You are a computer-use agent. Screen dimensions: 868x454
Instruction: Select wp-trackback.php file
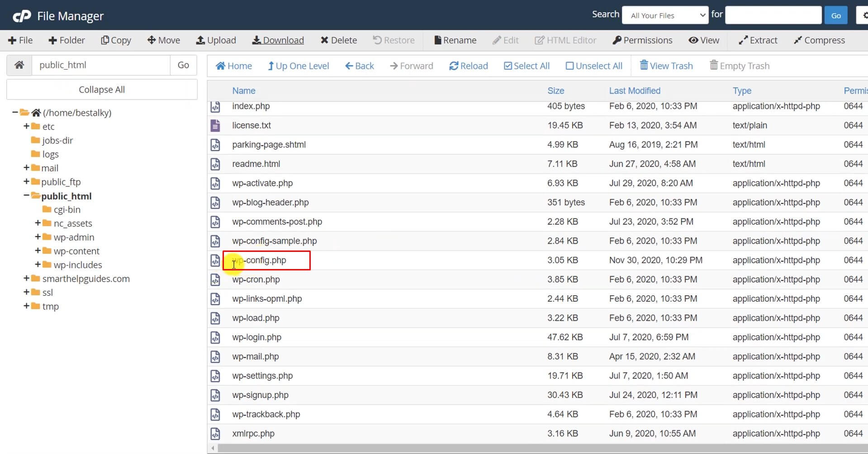(266, 414)
